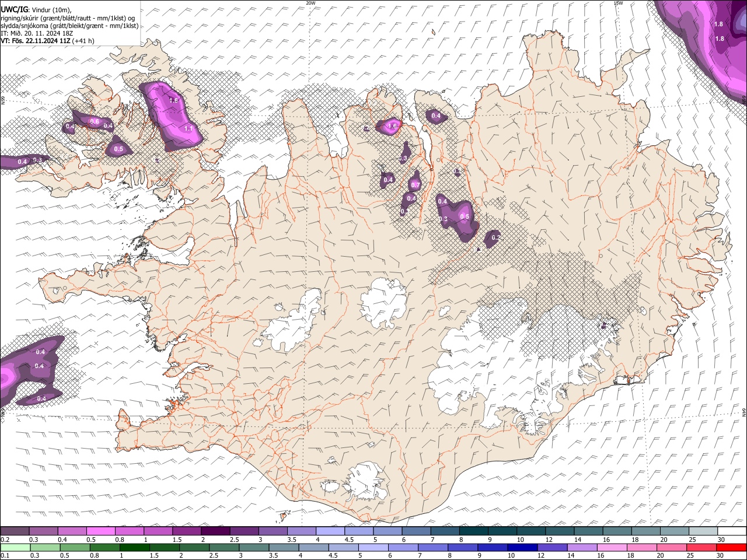Select lower legend swatch starting at 25
747x560 pixels.
tap(701, 547)
